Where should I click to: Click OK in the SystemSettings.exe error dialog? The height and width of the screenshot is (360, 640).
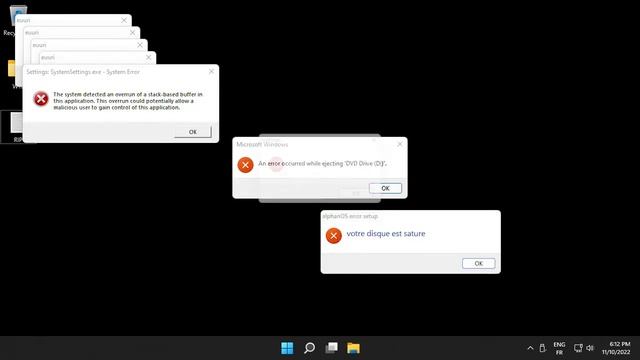tap(193, 132)
